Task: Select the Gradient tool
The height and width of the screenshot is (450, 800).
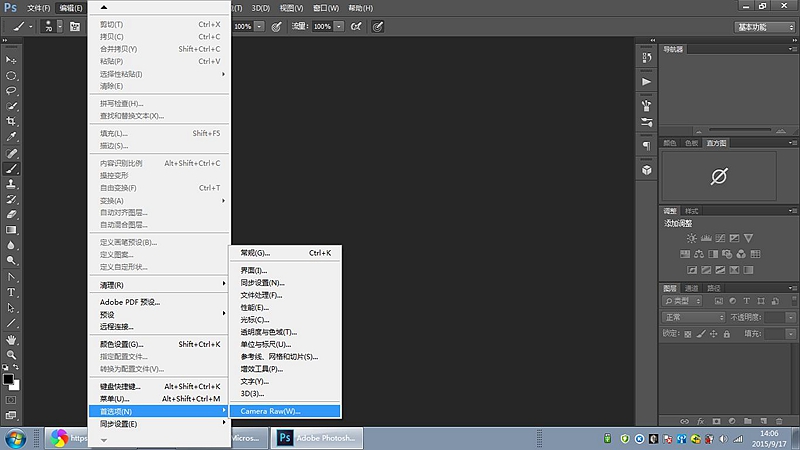Action: pos(11,230)
